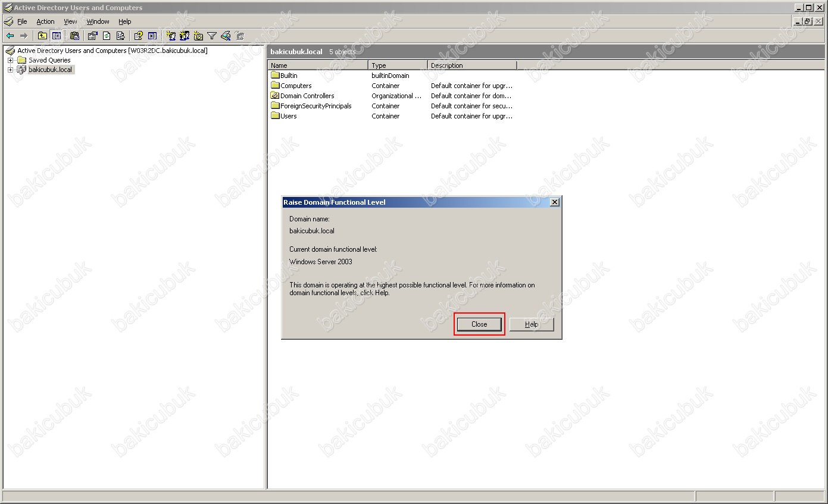Open the Action menu
Screen dimensions: 828x504
click(x=45, y=21)
